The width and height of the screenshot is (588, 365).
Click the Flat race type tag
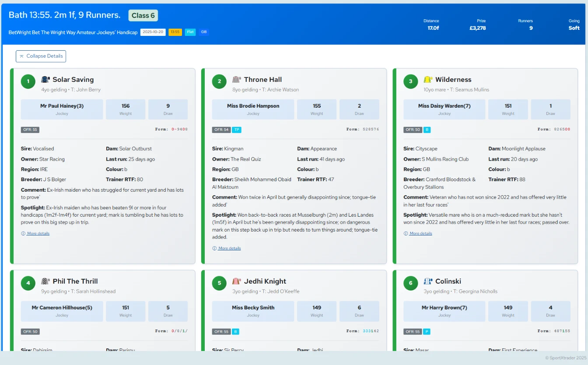click(x=190, y=32)
